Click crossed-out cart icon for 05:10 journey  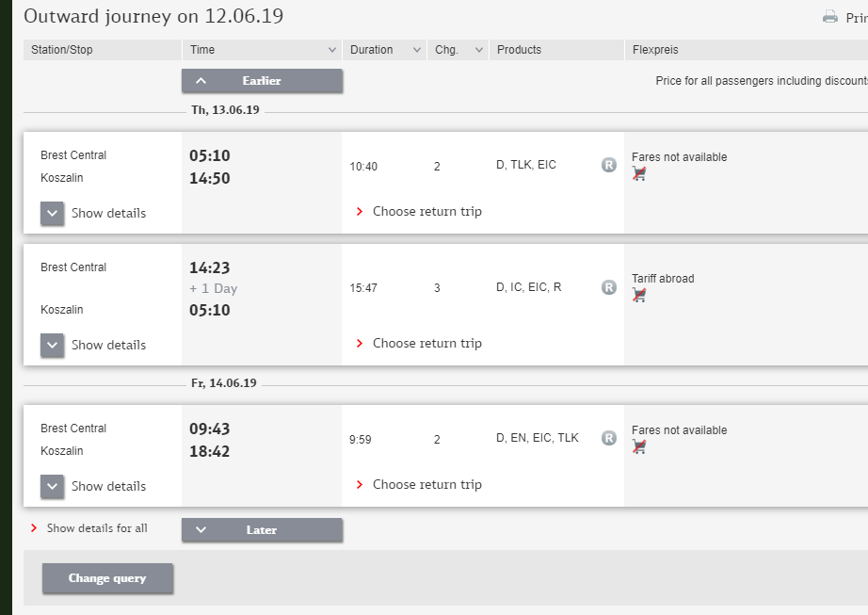click(x=639, y=174)
